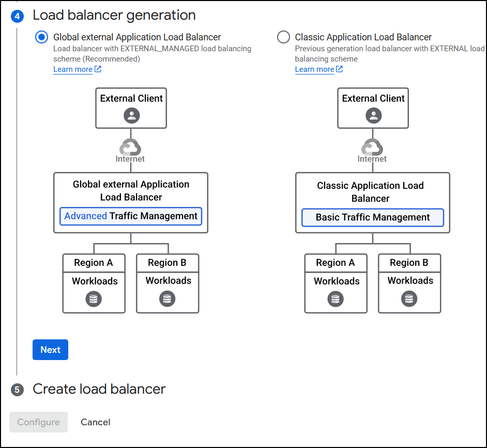Expand step 5 Create load balancer
487x448 pixels.
click(x=99, y=389)
